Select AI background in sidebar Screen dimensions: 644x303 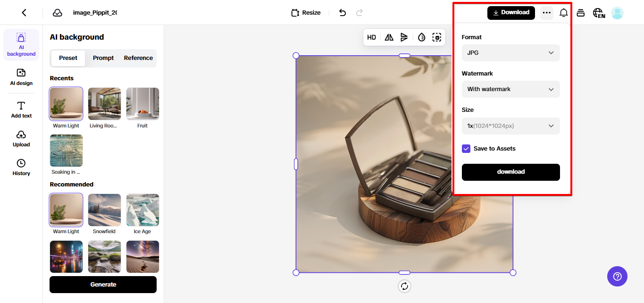pos(21,45)
